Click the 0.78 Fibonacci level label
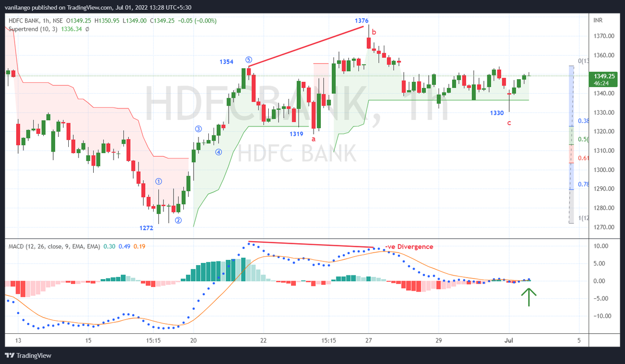Screen dimensions: 625x364 click(584, 184)
